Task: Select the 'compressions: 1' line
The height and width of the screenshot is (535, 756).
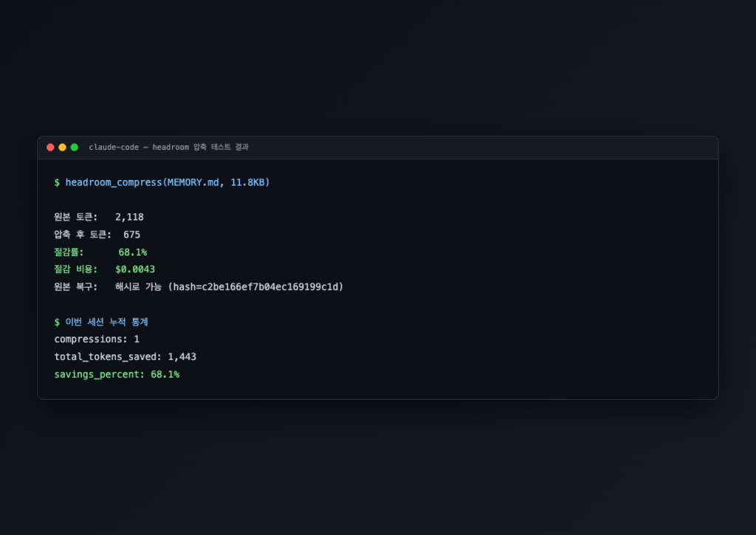Action: 97,339
